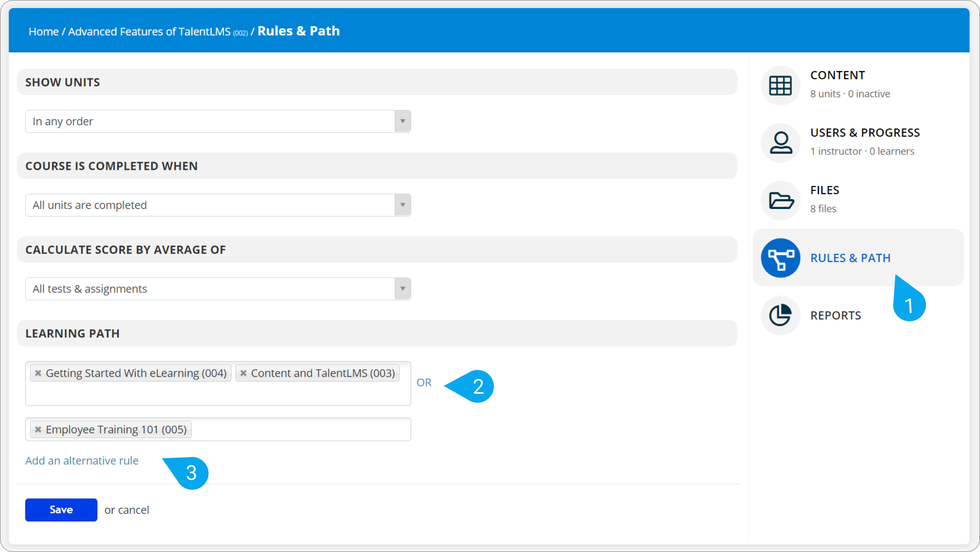Click the 'Rules & Path' breadcrumb title
Screen dimensions: 980x552
pos(299,31)
